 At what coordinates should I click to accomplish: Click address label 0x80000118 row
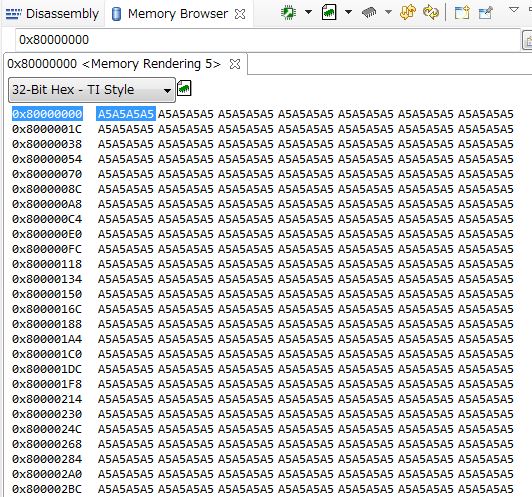[47, 264]
